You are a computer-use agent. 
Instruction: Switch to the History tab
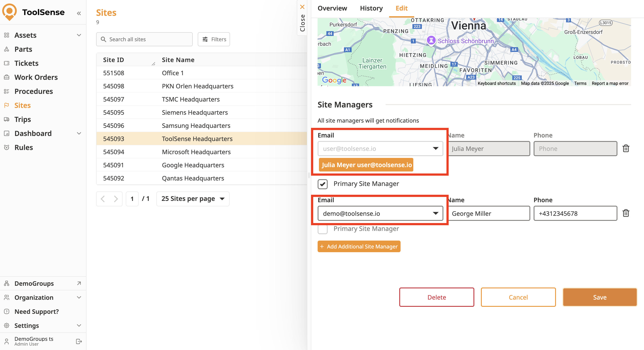coord(371,8)
